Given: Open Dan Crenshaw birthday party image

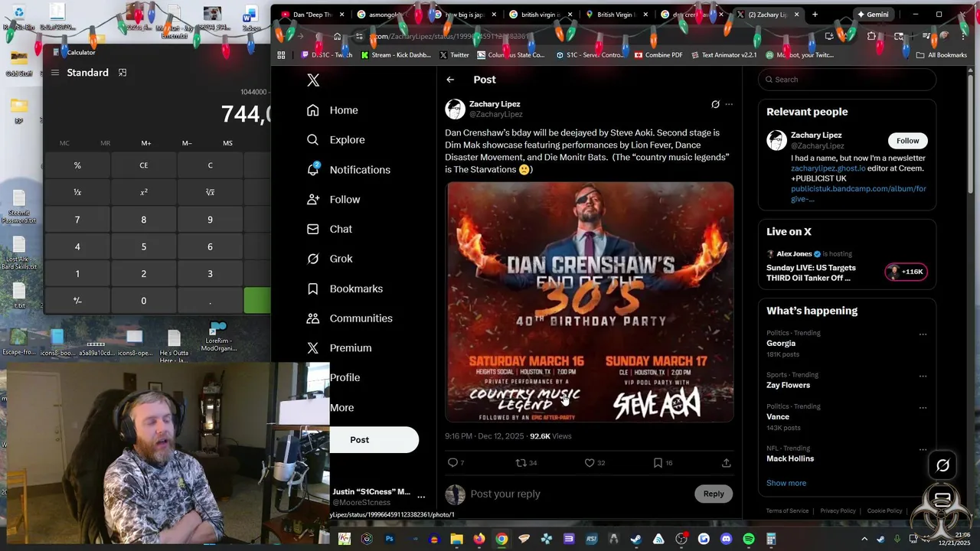Looking at the screenshot, I should click(x=590, y=302).
